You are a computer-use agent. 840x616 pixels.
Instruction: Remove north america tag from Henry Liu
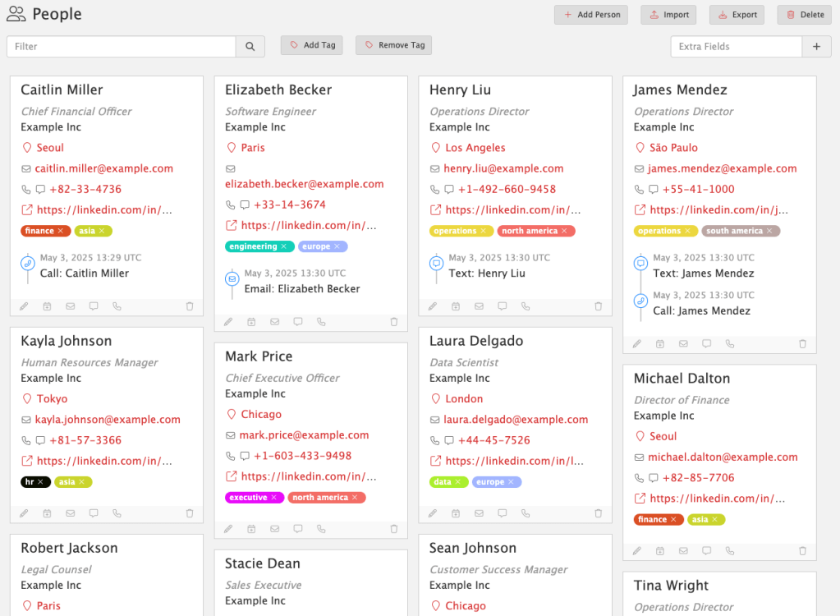click(565, 231)
